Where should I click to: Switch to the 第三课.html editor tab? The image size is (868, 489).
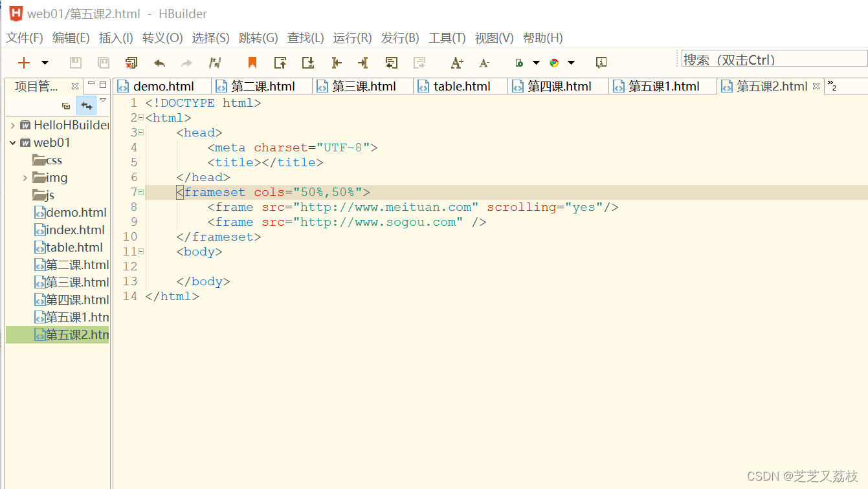[363, 86]
